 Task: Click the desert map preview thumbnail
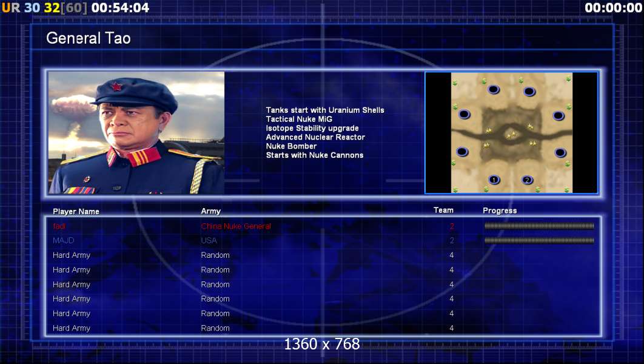pos(511,133)
